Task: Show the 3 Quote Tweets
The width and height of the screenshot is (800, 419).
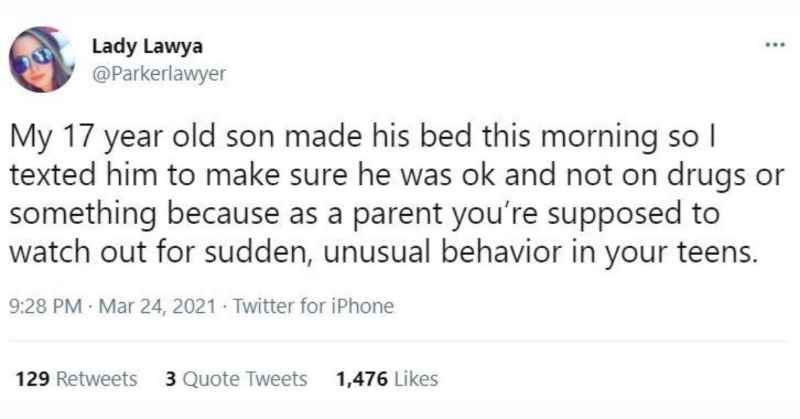Action: 235,379
